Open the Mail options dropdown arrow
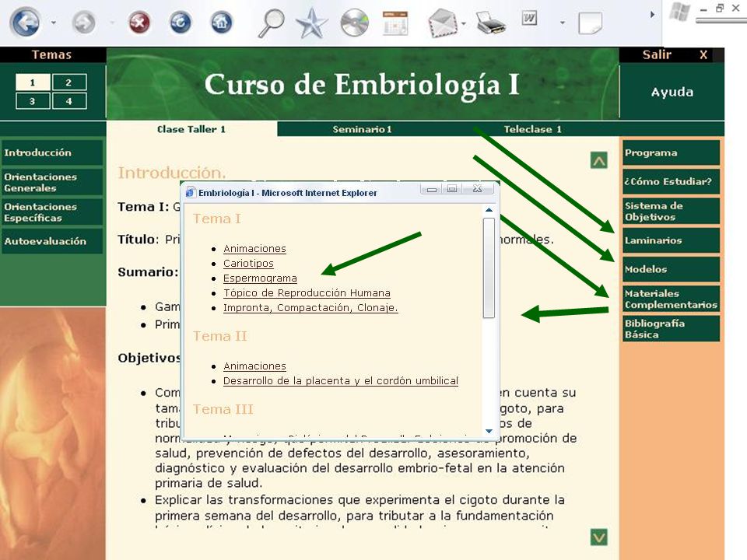Image resolution: width=747 pixels, height=560 pixels. [x=464, y=23]
